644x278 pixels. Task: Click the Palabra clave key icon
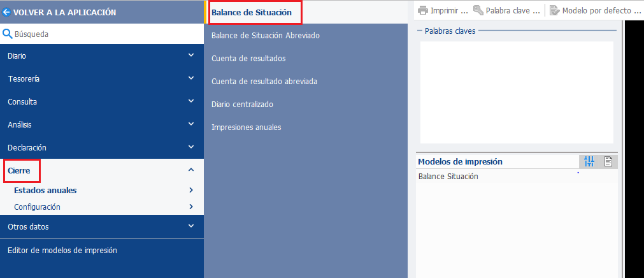(x=478, y=10)
